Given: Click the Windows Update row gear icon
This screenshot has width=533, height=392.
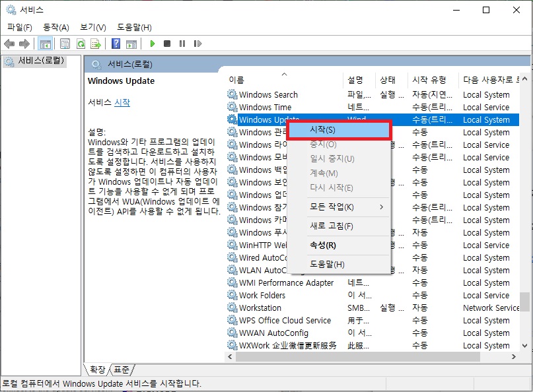Looking at the screenshot, I should point(232,119).
